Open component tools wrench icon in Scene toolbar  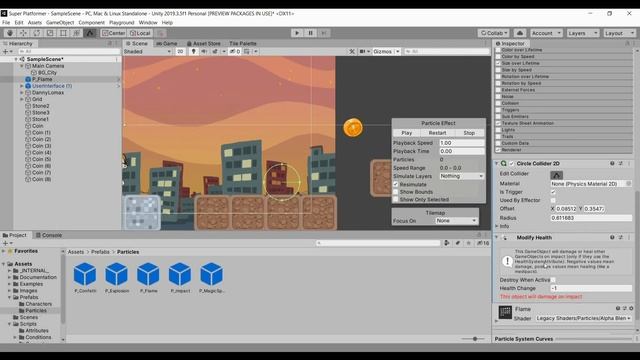tap(352, 51)
